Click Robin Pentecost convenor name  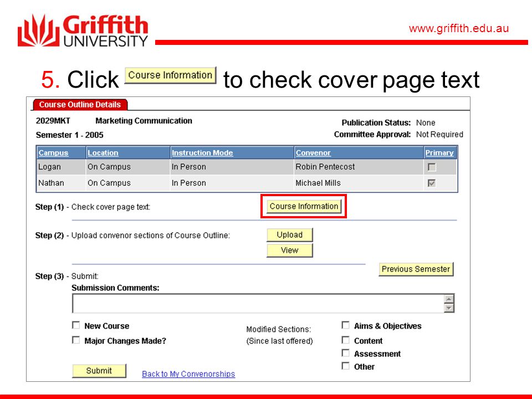pos(325,167)
